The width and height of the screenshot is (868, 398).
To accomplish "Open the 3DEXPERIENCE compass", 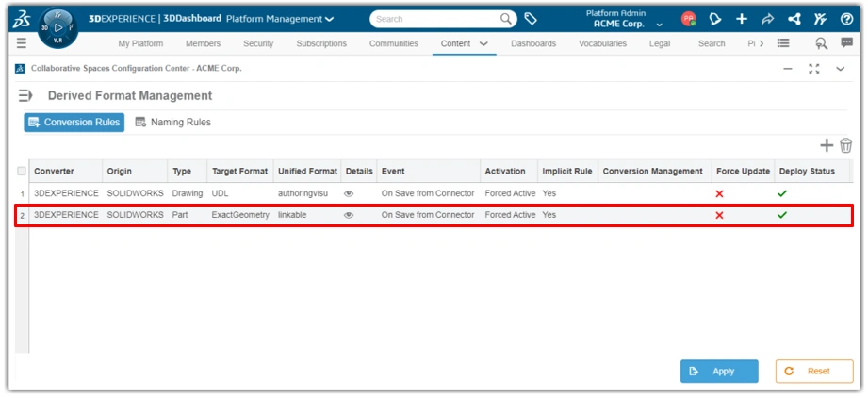I will (x=58, y=27).
